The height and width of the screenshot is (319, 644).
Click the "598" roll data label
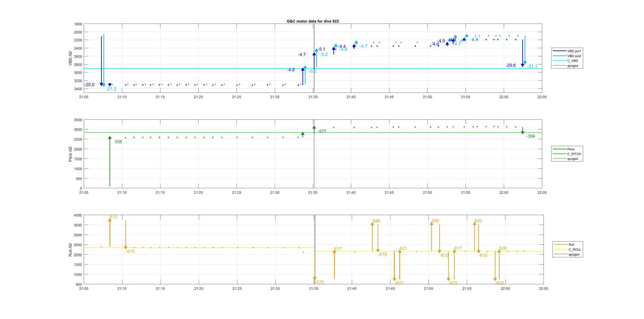(376, 221)
